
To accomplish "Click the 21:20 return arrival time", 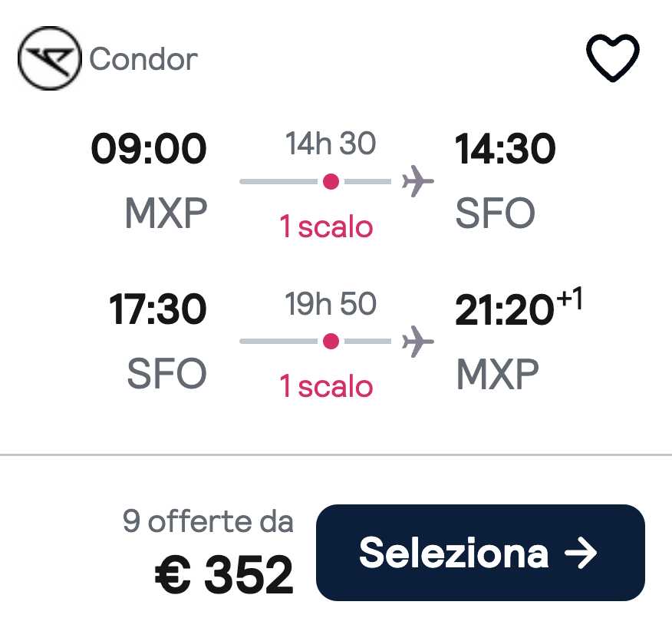I will click(503, 311).
